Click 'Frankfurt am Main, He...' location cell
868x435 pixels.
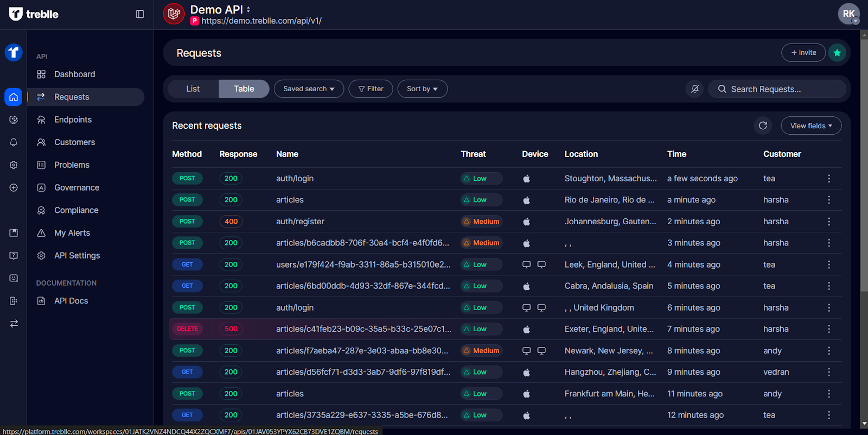tap(609, 394)
